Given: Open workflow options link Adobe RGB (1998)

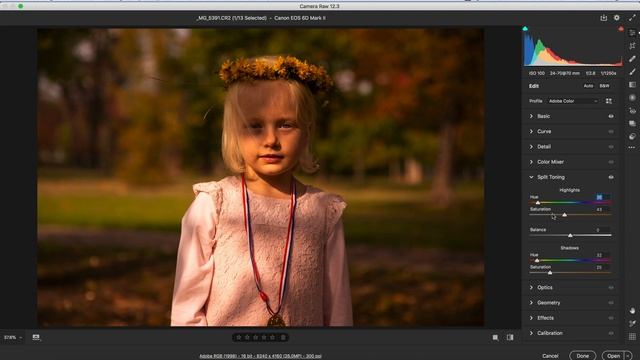Looking at the screenshot, I should point(260,356).
